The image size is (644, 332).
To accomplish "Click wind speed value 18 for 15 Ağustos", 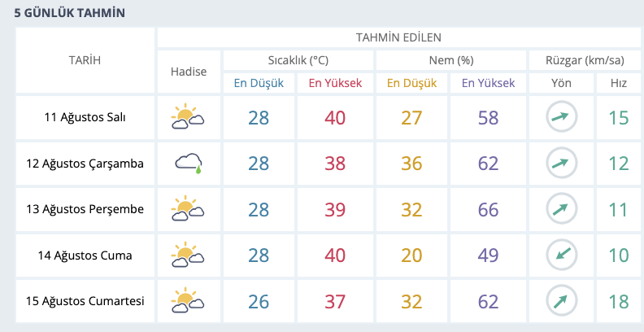I will [x=619, y=302].
